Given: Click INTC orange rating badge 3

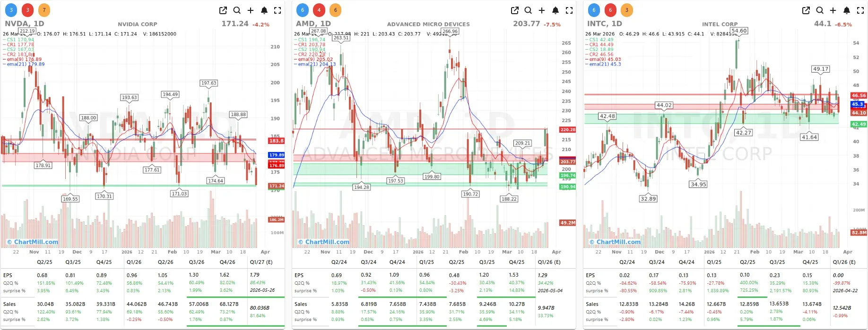Looking at the screenshot, I should (626, 10).
